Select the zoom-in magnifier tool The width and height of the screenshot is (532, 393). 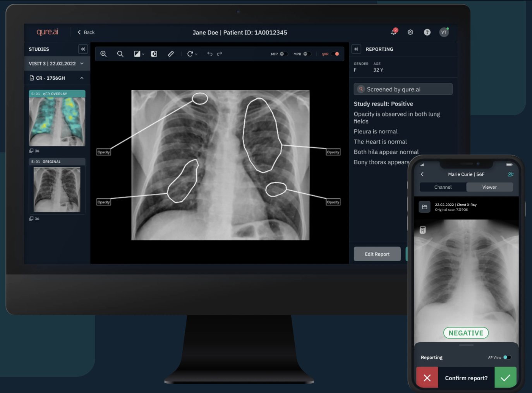pos(103,54)
